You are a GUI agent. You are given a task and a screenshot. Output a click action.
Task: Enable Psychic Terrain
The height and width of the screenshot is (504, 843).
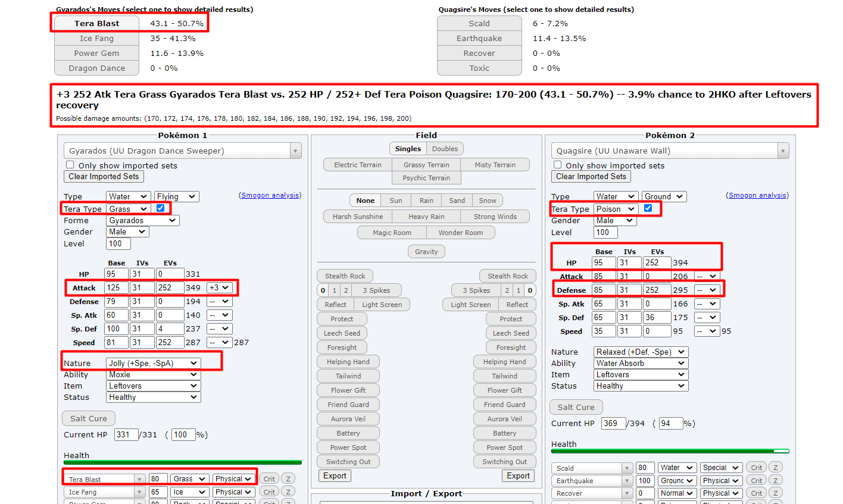point(426,178)
